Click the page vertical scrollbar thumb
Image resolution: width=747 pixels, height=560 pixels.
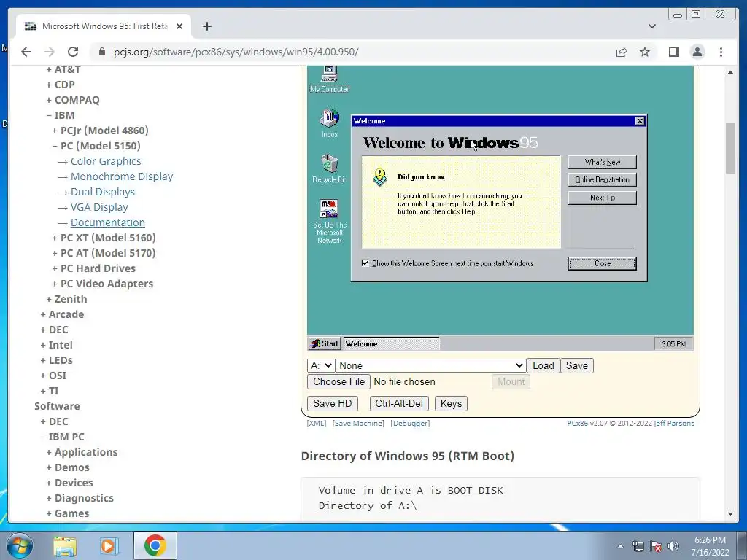point(730,148)
